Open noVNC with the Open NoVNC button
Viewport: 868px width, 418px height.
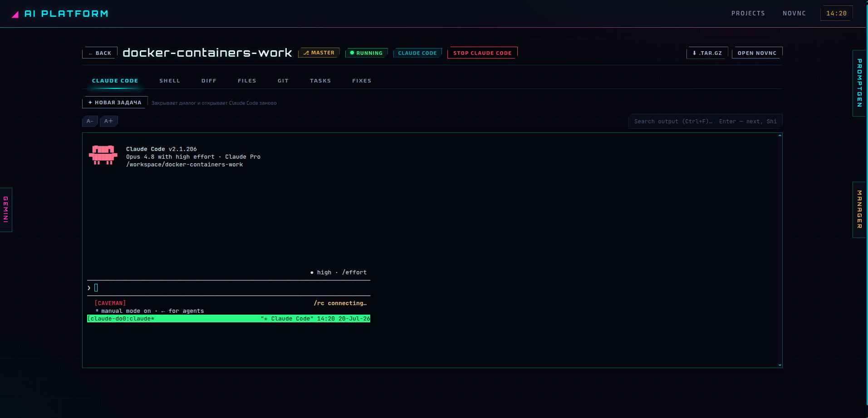pos(757,53)
